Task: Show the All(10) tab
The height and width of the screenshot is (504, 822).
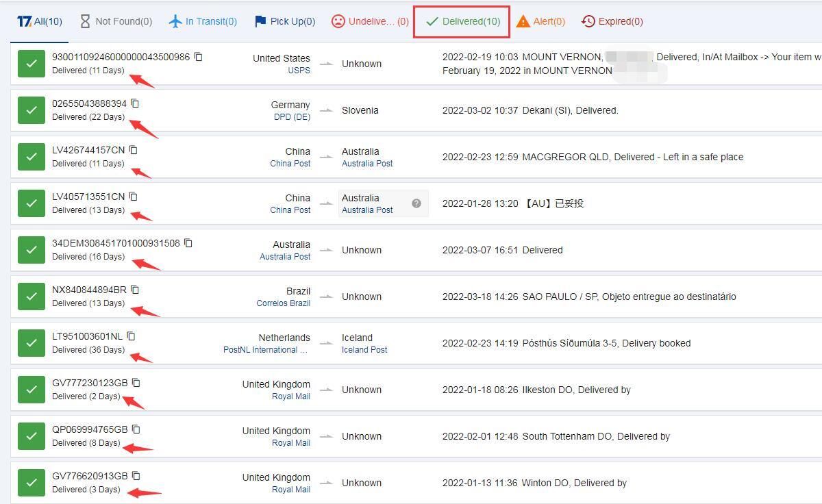Action: (x=40, y=21)
